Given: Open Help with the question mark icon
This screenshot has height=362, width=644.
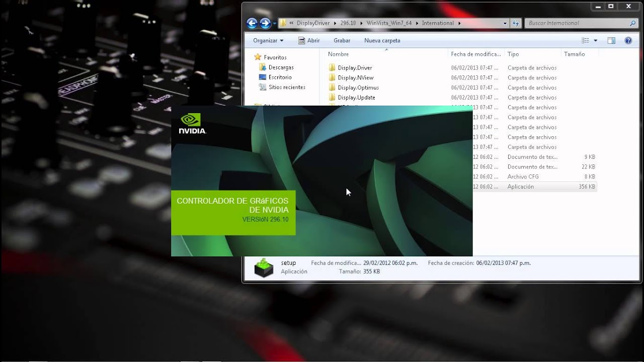Looking at the screenshot, I should pos(628,40).
